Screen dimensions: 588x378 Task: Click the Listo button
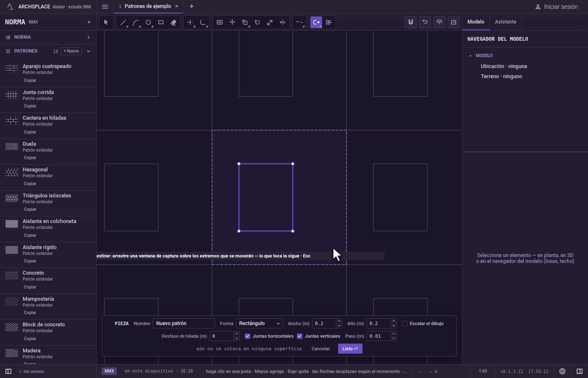click(x=350, y=349)
